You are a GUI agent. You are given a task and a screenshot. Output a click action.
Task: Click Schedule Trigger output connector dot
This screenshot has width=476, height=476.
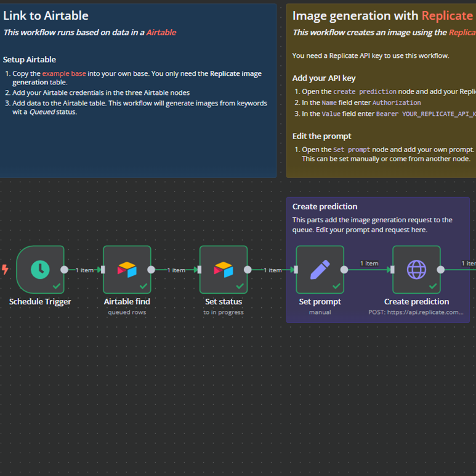pos(65,270)
